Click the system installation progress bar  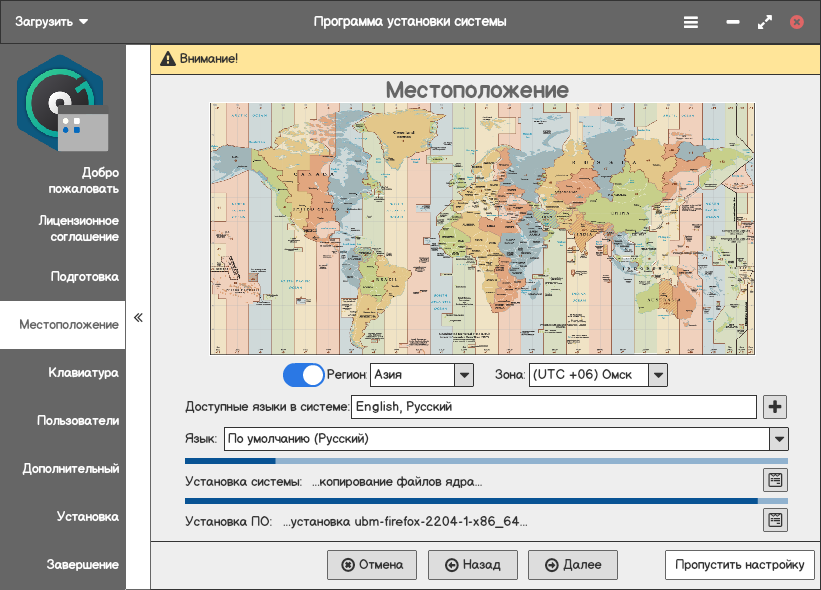[486, 461]
